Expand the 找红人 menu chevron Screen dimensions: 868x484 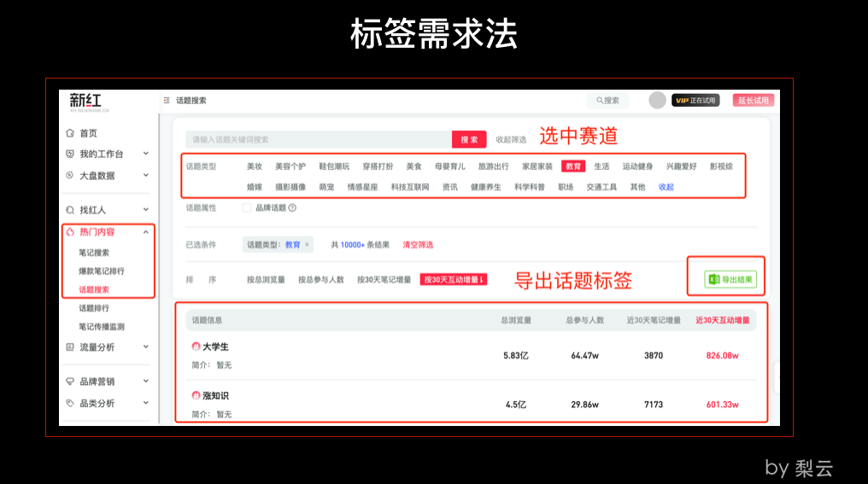coord(145,209)
